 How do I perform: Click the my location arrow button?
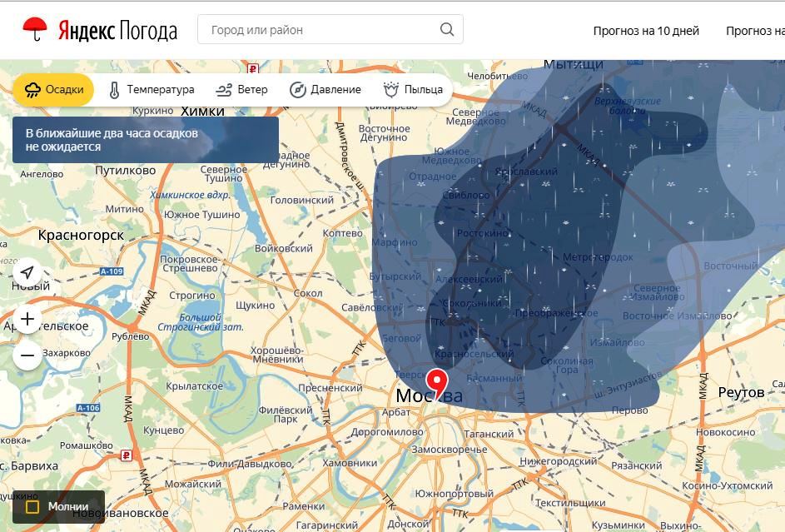pos(27,273)
